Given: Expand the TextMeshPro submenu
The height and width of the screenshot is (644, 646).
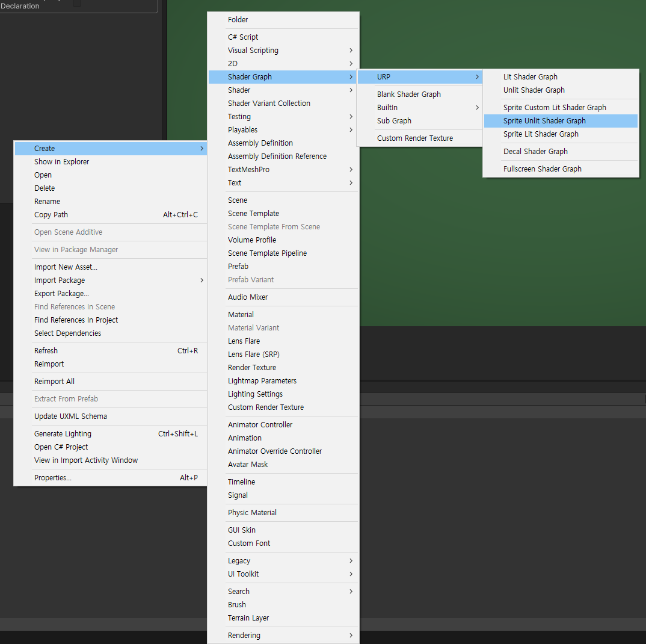Looking at the screenshot, I should click(x=283, y=170).
